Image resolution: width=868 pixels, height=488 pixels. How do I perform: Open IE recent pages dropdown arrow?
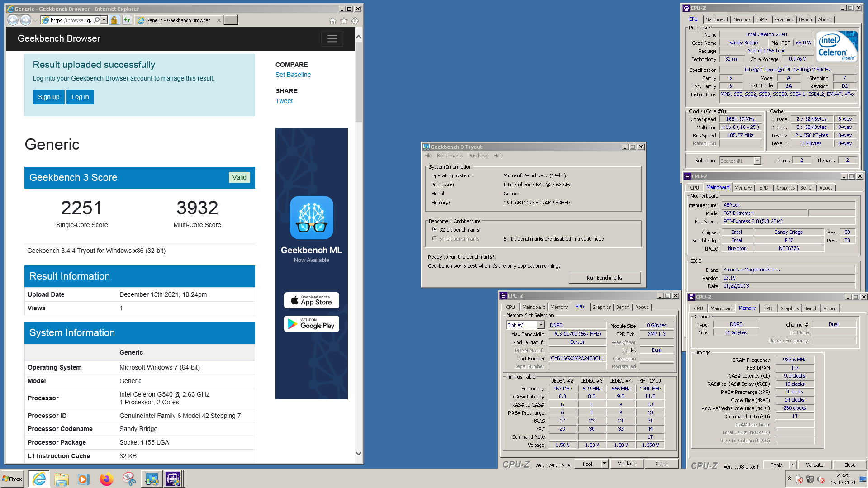(35, 20)
